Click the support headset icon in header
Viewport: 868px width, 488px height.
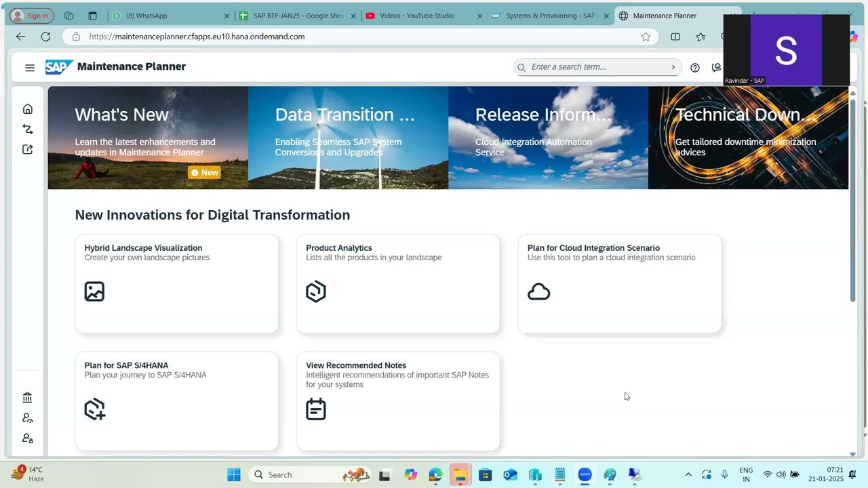716,67
